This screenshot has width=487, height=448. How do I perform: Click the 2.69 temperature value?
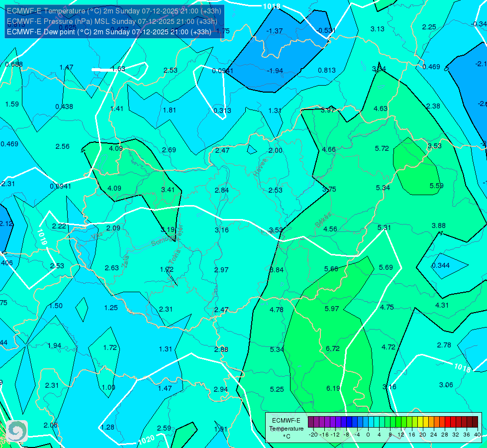(x=169, y=150)
